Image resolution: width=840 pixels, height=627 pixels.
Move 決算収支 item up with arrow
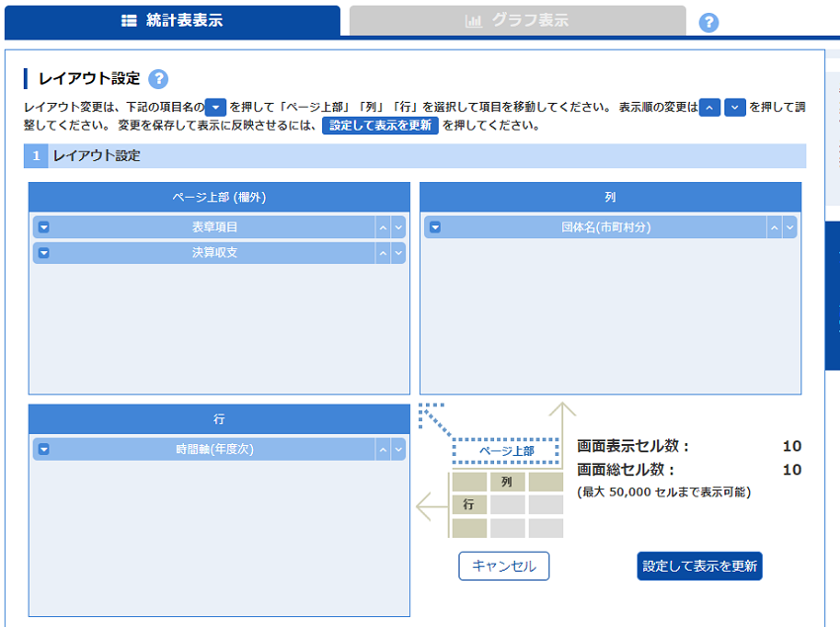pyautogui.click(x=383, y=253)
